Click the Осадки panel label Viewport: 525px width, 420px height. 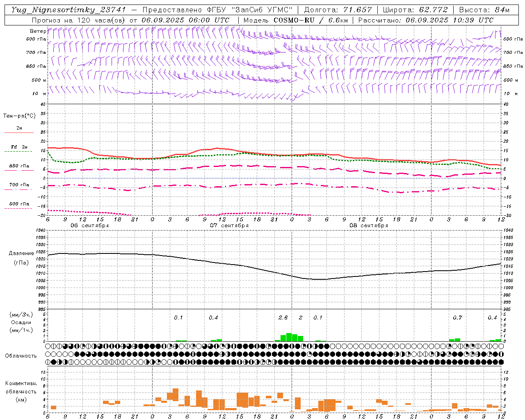click(21, 322)
